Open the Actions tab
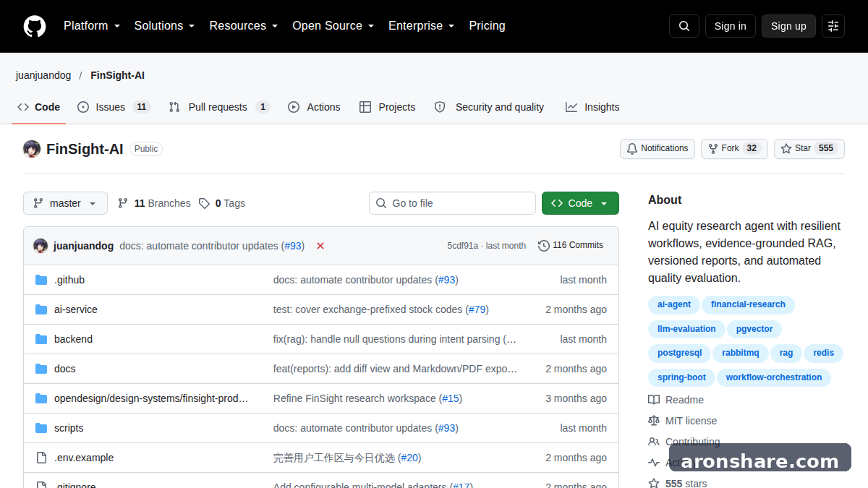The height and width of the screenshot is (488, 868). [314, 107]
